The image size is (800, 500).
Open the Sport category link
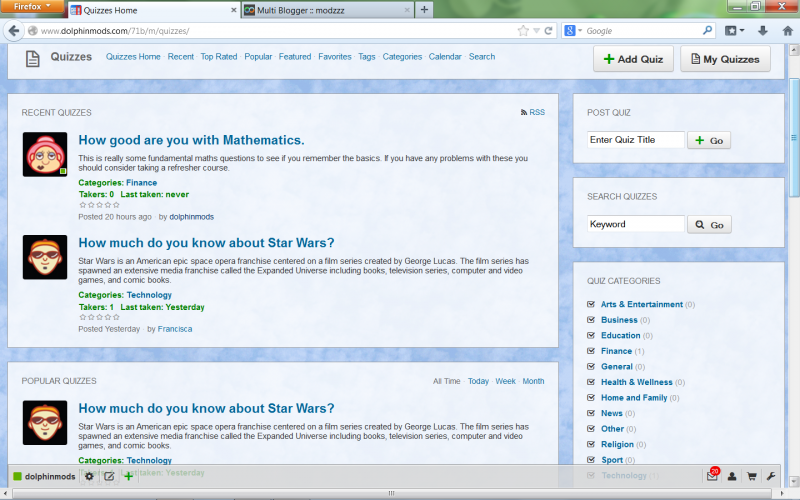[612, 460]
